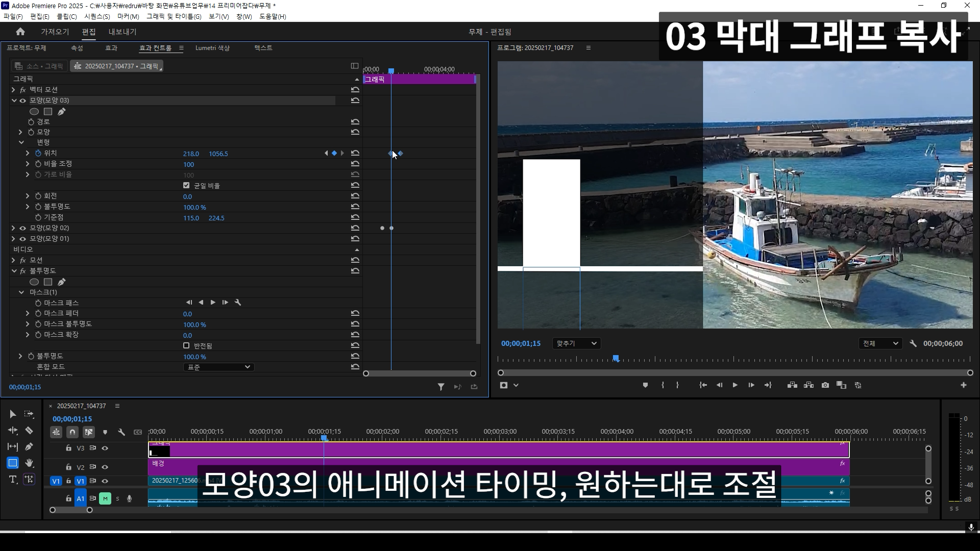
Task: Select the Type tool
Action: coord(13,479)
